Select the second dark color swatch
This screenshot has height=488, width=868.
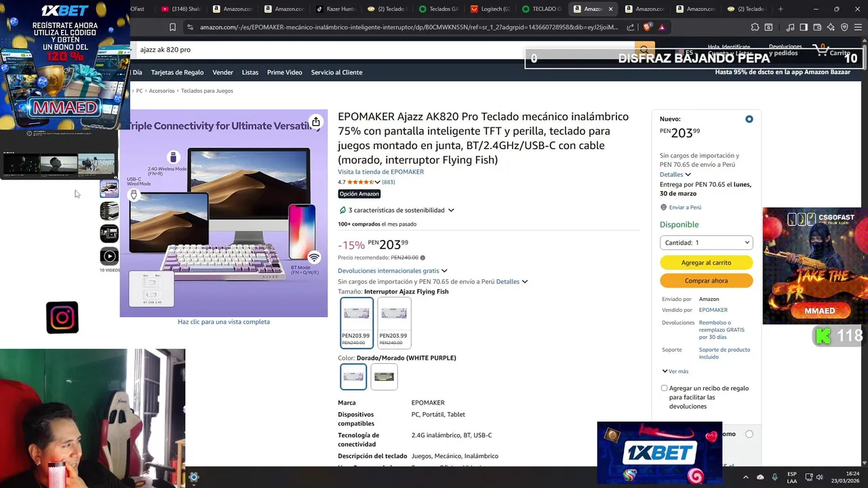[x=384, y=377]
